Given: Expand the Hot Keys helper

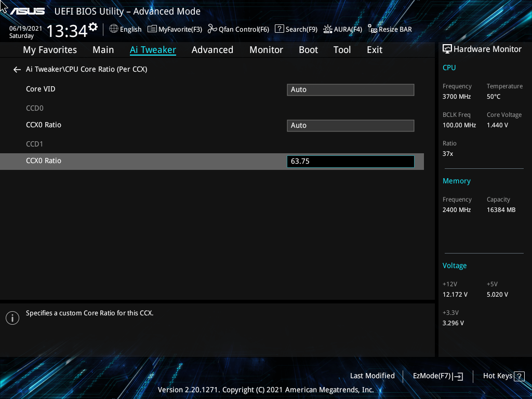Looking at the screenshot, I should click(x=503, y=376).
